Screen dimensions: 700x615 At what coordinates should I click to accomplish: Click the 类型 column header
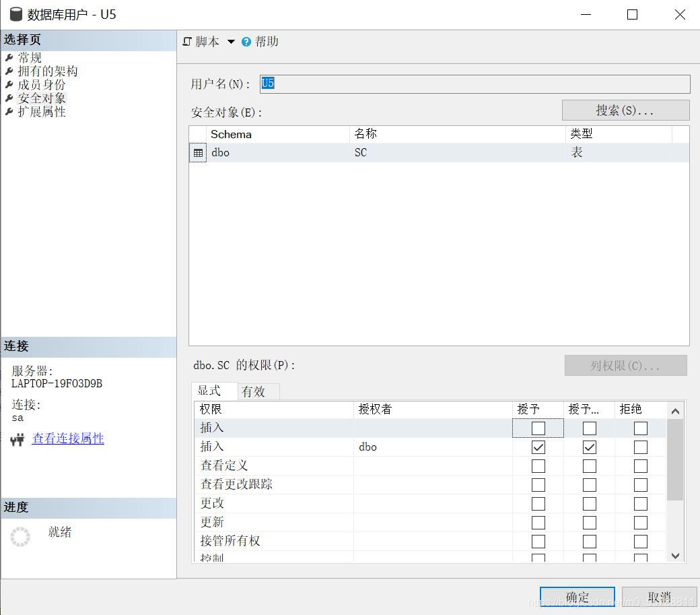pos(619,135)
